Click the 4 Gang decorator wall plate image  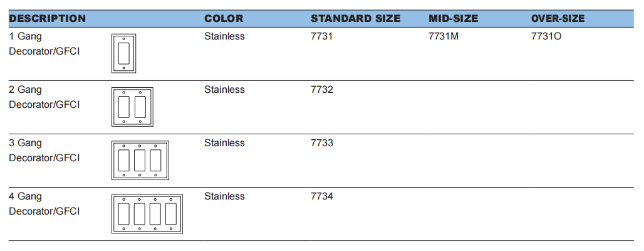point(147,214)
